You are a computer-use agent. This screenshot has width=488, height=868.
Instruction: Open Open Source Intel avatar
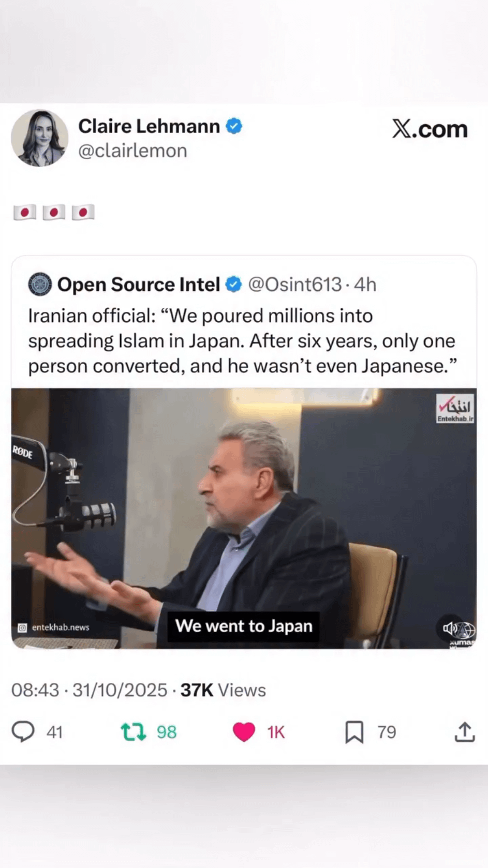(x=40, y=284)
